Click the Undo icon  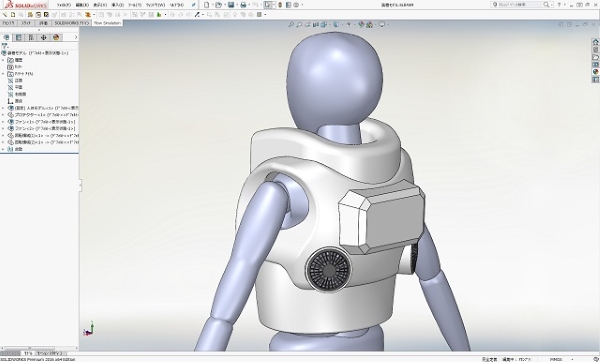coord(255,5)
